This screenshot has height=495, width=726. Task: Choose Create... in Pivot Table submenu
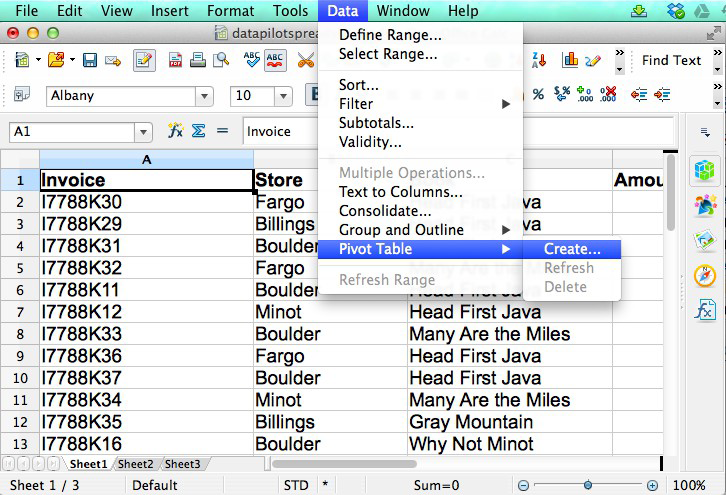(x=572, y=249)
